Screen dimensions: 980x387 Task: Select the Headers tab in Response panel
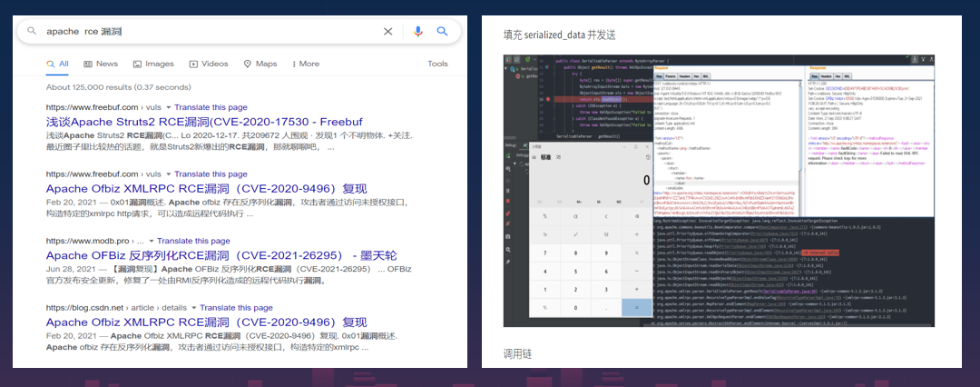827,76
